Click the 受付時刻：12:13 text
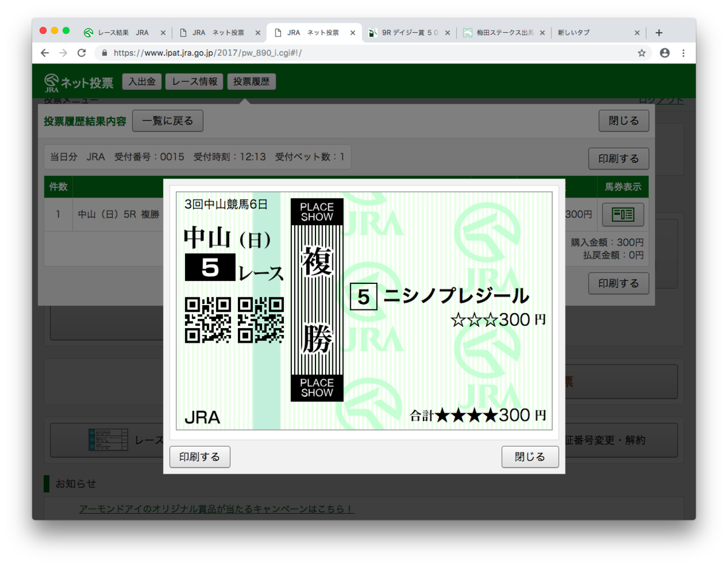Screen dimensions: 728x566 pyautogui.click(x=229, y=157)
